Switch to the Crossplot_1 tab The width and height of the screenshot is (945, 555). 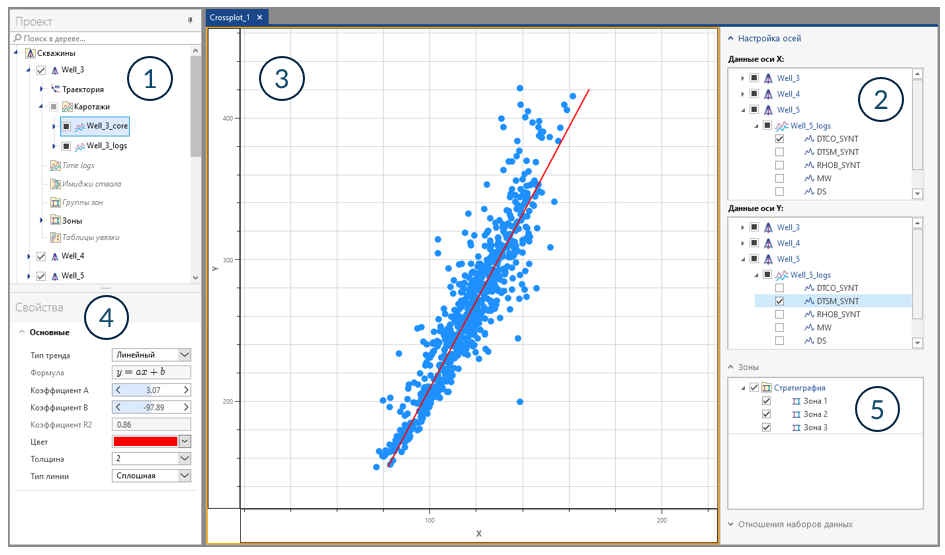point(230,17)
